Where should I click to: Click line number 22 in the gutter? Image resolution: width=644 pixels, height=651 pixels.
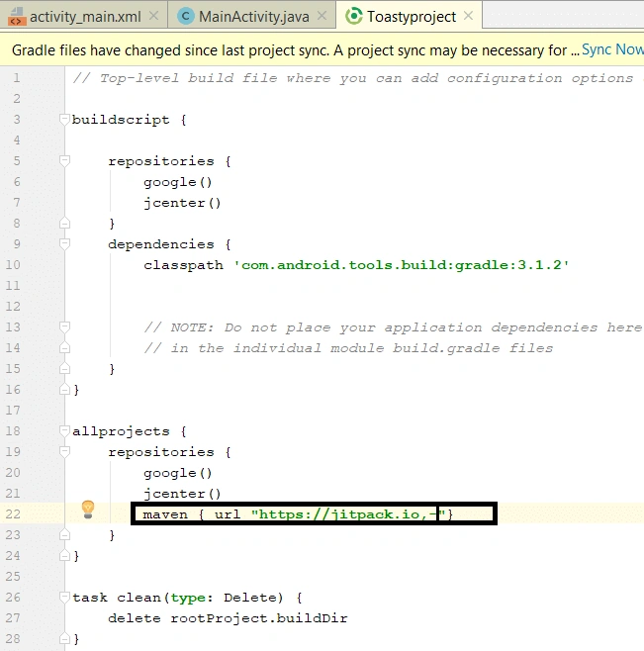click(x=13, y=514)
